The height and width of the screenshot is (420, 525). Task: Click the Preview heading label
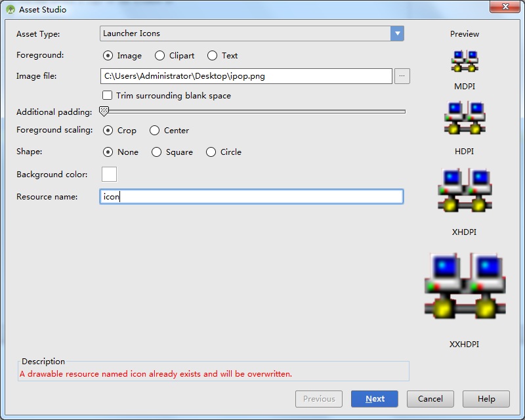coord(465,34)
